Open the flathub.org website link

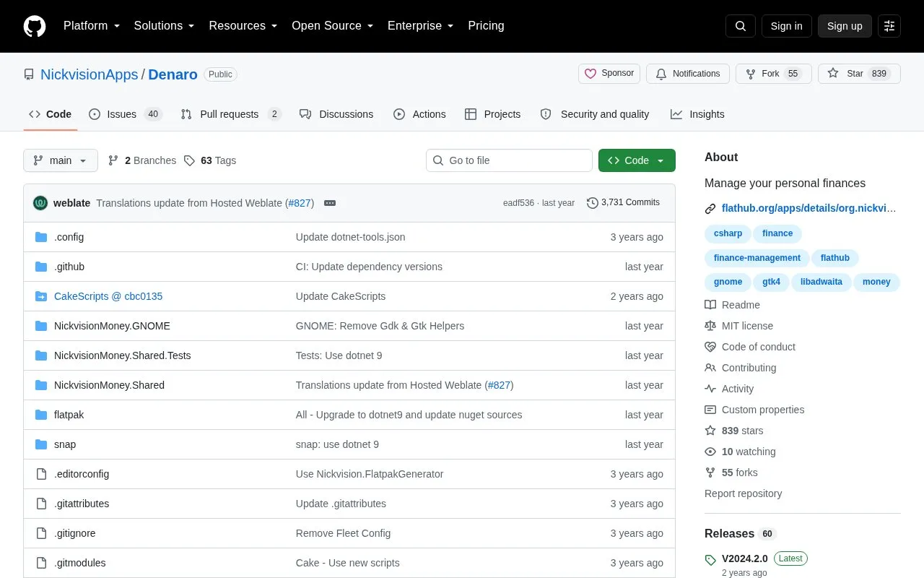click(x=808, y=209)
